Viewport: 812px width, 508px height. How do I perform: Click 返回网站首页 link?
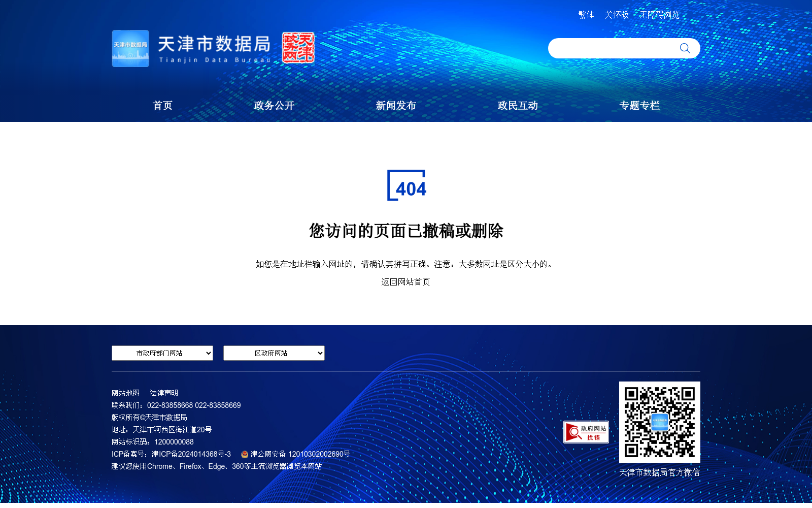point(406,282)
